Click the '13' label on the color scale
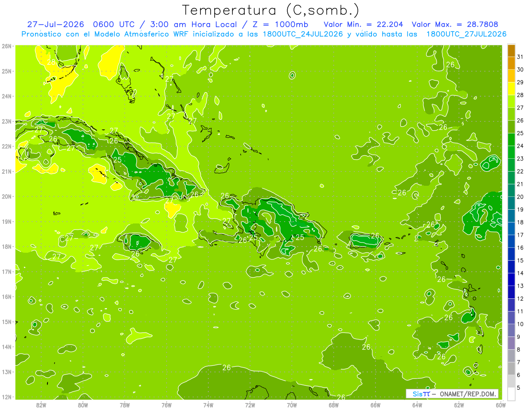The image size is (532, 411). 520,286
